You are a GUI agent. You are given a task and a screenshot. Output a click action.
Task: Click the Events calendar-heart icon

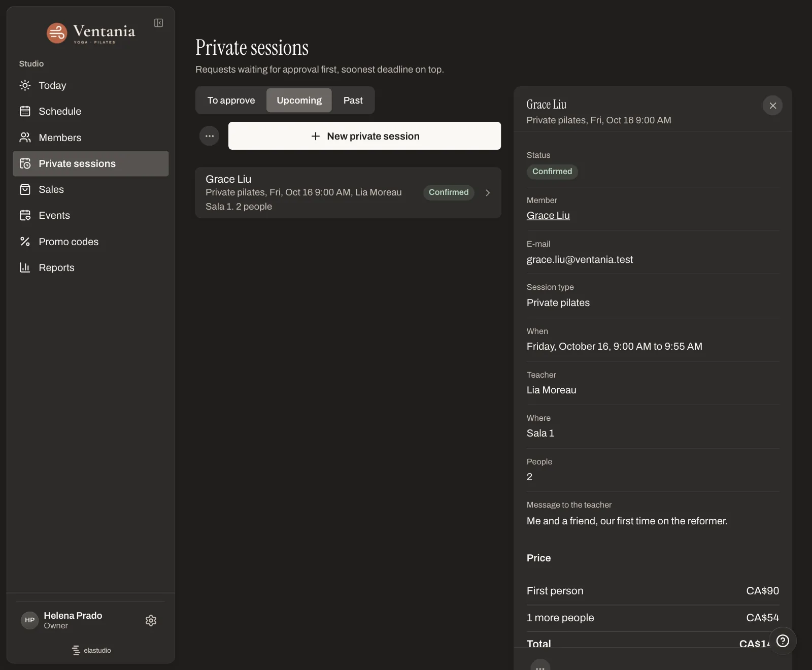[25, 215]
